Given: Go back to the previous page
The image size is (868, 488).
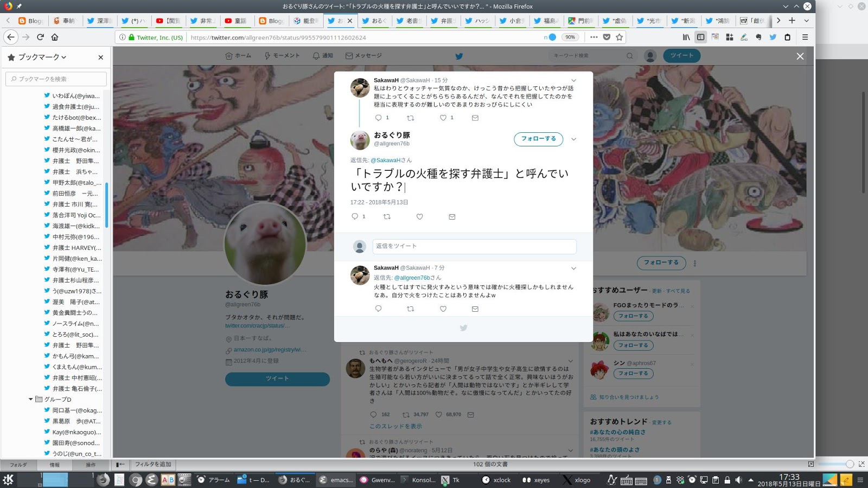Looking at the screenshot, I should click(11, 37).
